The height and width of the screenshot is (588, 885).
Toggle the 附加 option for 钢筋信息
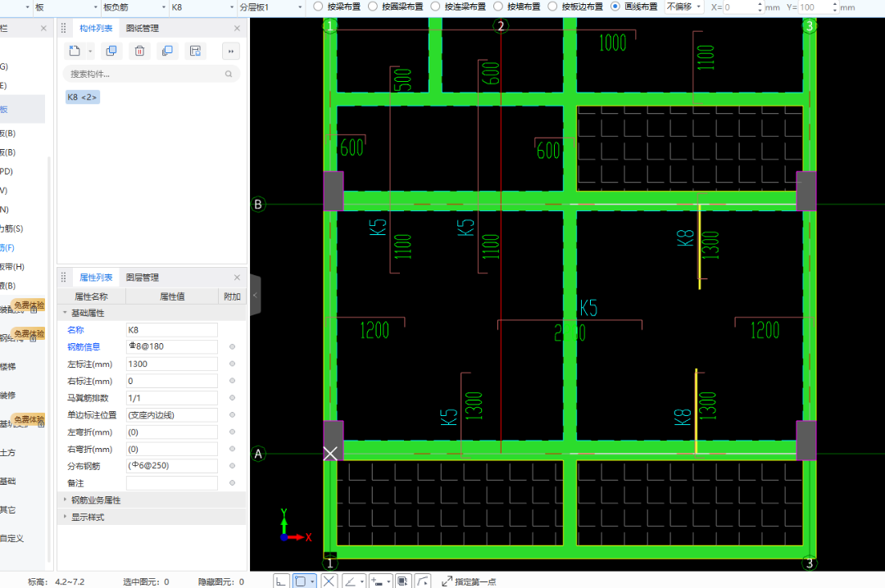click(232, 346)
